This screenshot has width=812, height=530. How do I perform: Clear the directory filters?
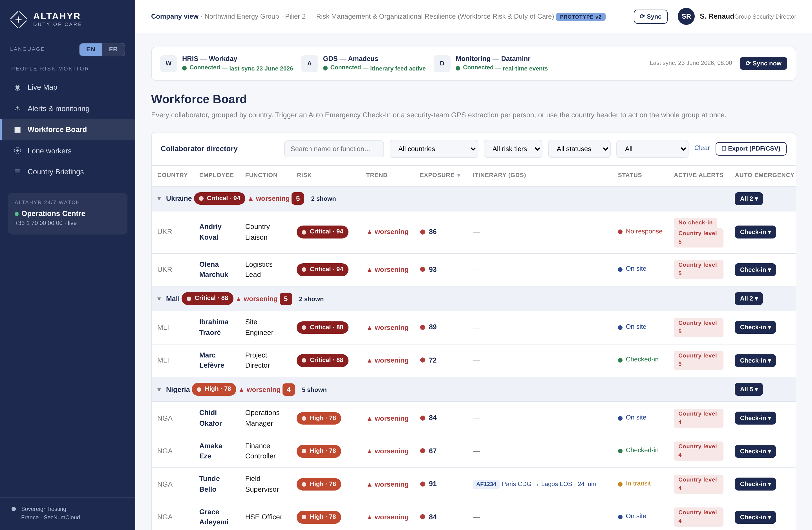coord(702,148)
